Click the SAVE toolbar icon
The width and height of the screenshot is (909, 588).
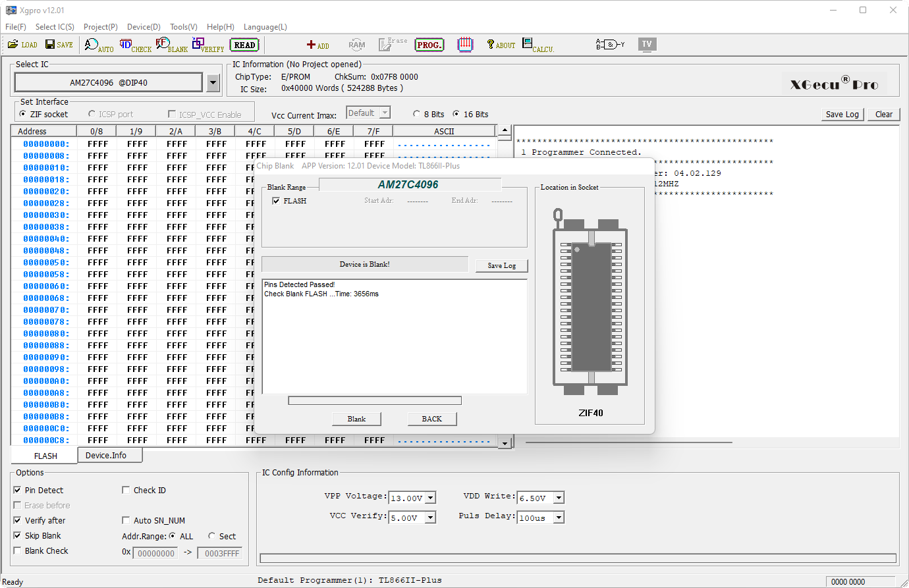tap(59, 44)
